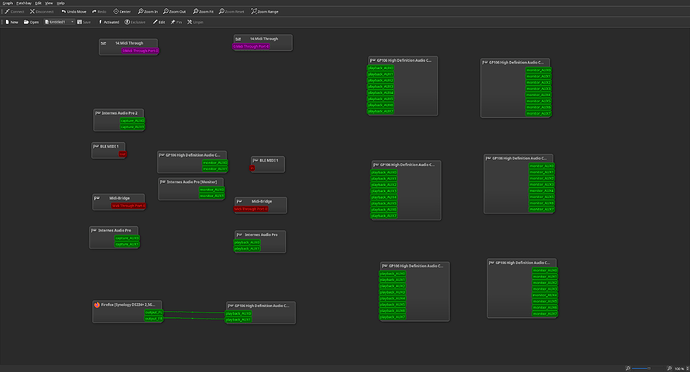Select magenta input port of 14:Midi Through node
690x372 pixels.
click(251, 46)
